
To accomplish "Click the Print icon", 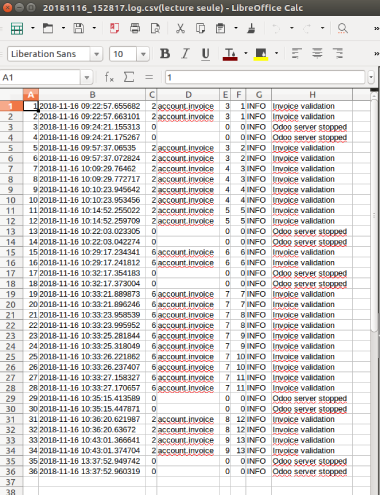I will 135,28.
